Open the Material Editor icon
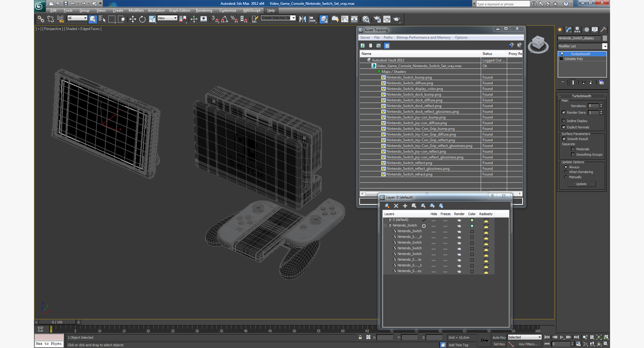 click(x=366, y=19)
